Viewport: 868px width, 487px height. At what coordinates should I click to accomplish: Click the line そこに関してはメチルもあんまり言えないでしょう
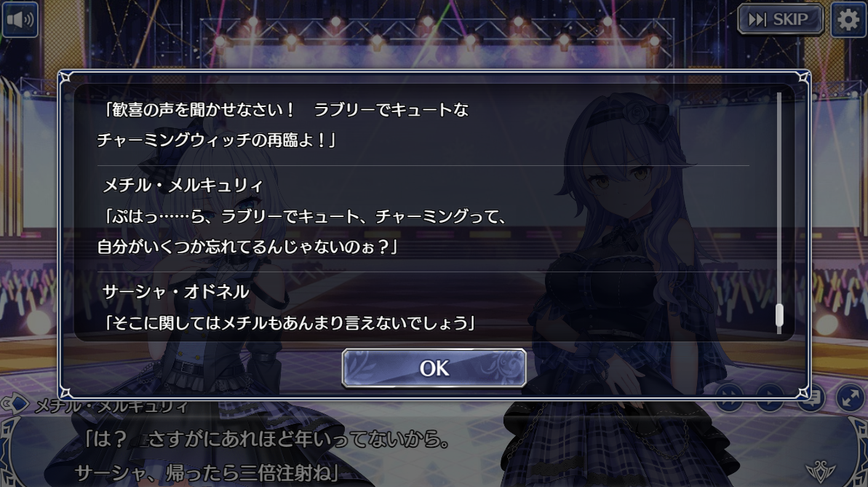tap(288, 322)
